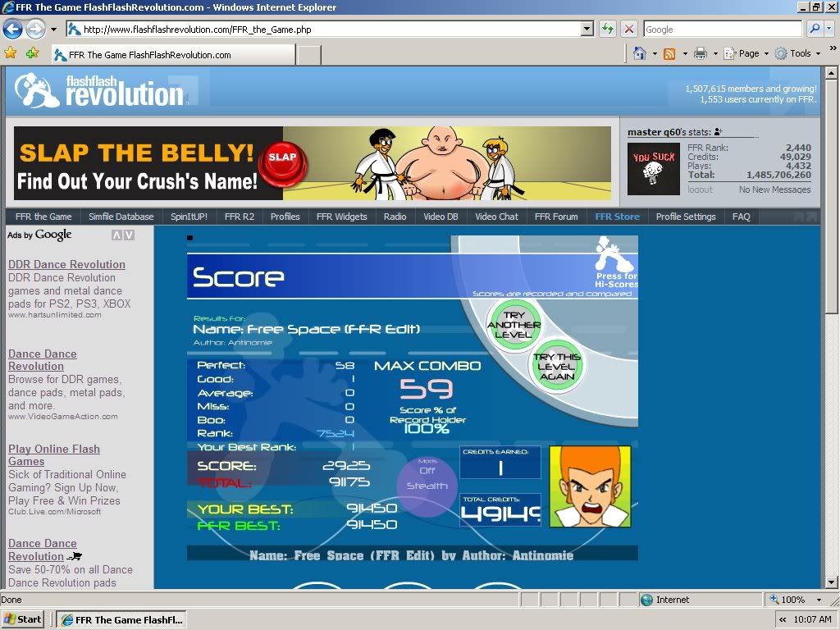Click the RSS feeds icon
The image size is (840, 630).
[x=669, y=53]
